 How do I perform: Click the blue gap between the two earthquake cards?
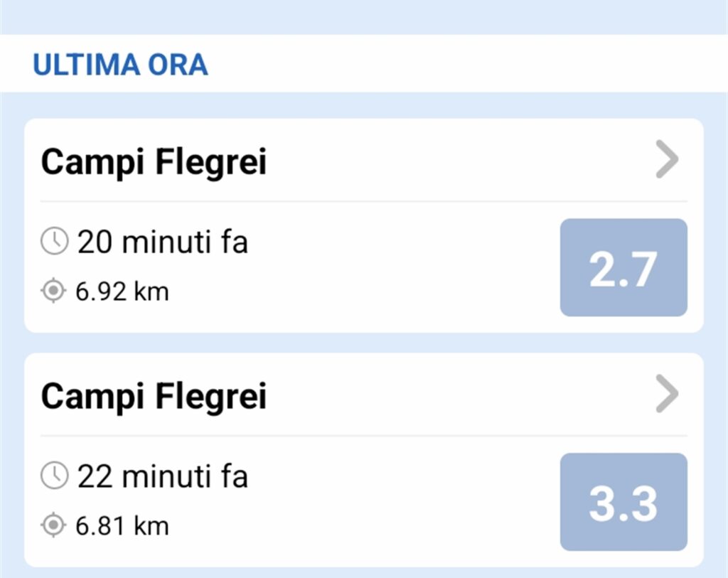364,343
